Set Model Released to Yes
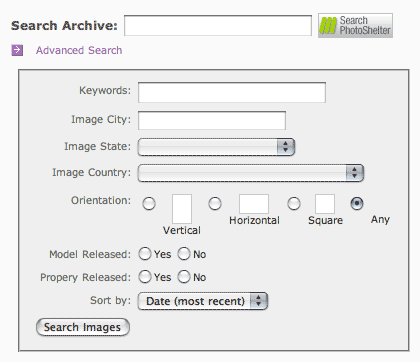The height and width of the screenshot is (362, 420). 145,254
